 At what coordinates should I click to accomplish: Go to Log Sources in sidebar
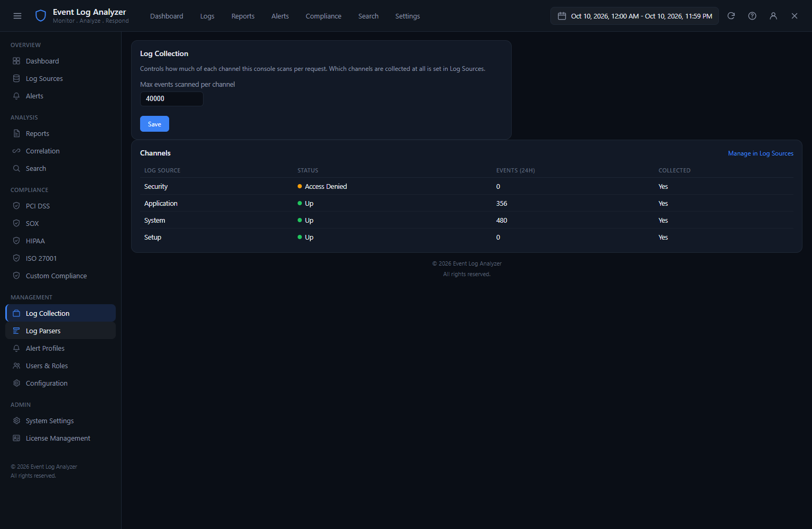(60, 78)
